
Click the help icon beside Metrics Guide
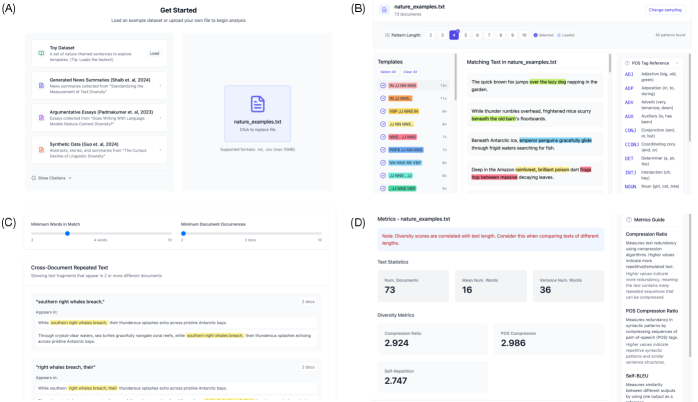click(629, 219)
